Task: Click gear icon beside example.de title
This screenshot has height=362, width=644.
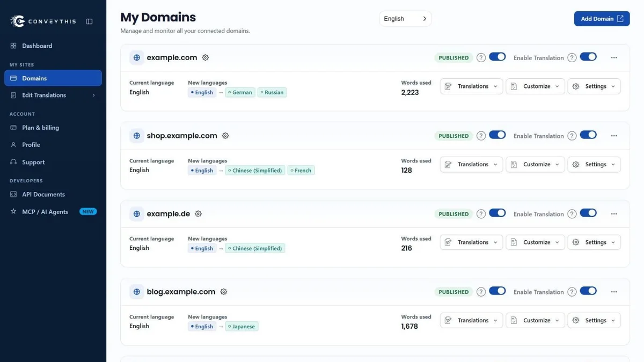Action: [198, 213]
